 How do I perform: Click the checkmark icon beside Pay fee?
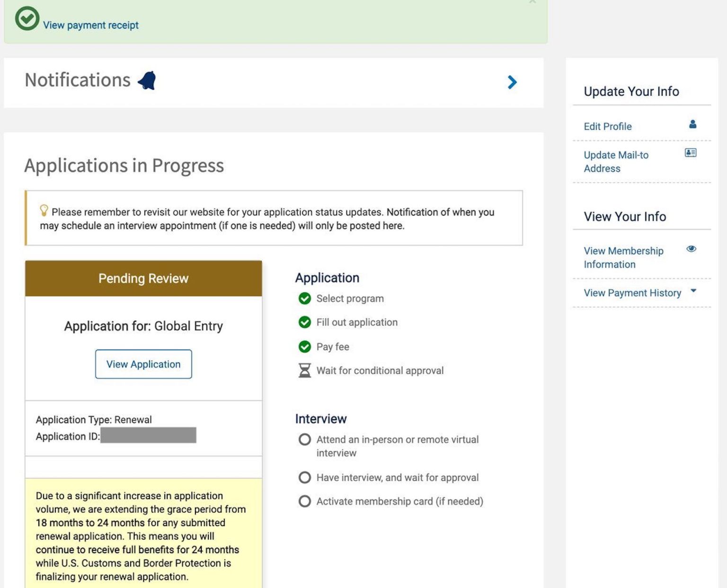[x=304, y=346]
